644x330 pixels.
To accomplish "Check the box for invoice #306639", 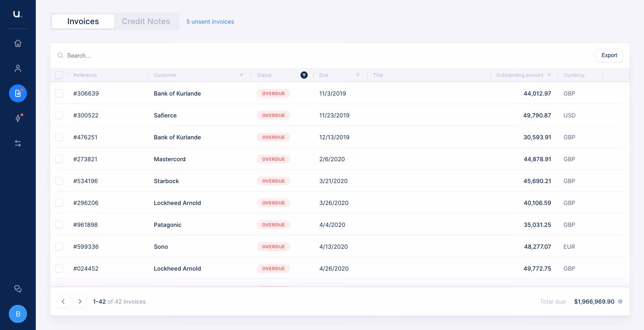I will tap(59, 93).
